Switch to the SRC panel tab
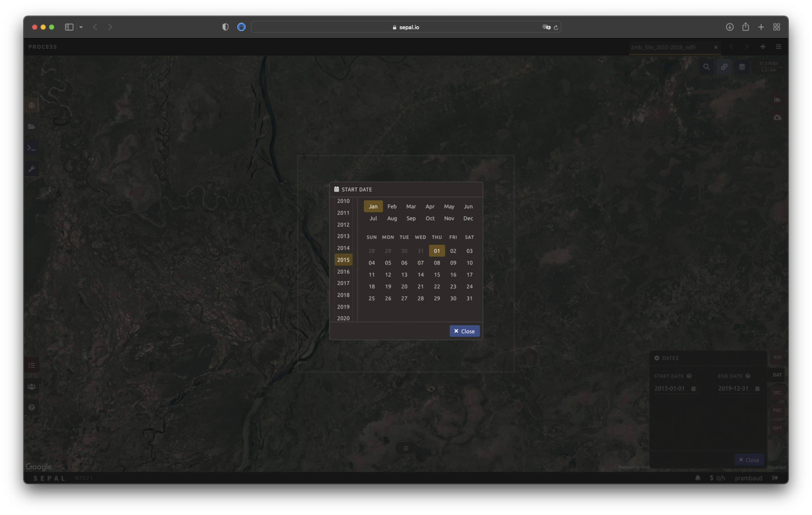This screenshot has width=812, height=515. point(777,392)
